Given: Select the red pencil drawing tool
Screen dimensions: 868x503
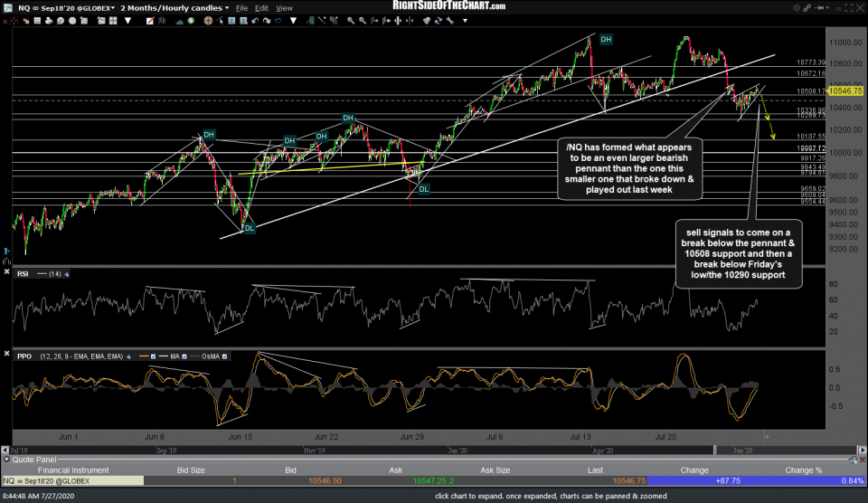Looking at the screenshot, I should [x=150, y=21].
